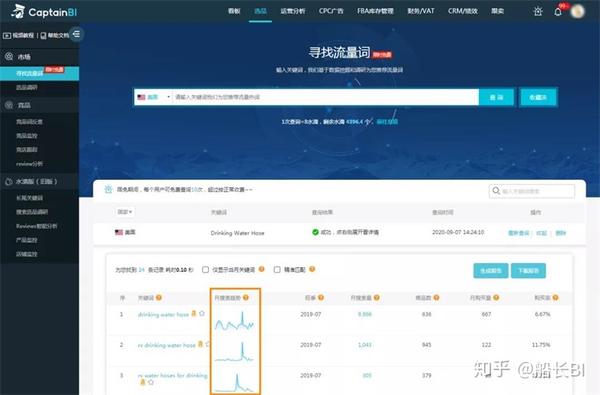
Task: Click the 删除 link in Drinking Water Hose row
Action: [x=561, y=233]
